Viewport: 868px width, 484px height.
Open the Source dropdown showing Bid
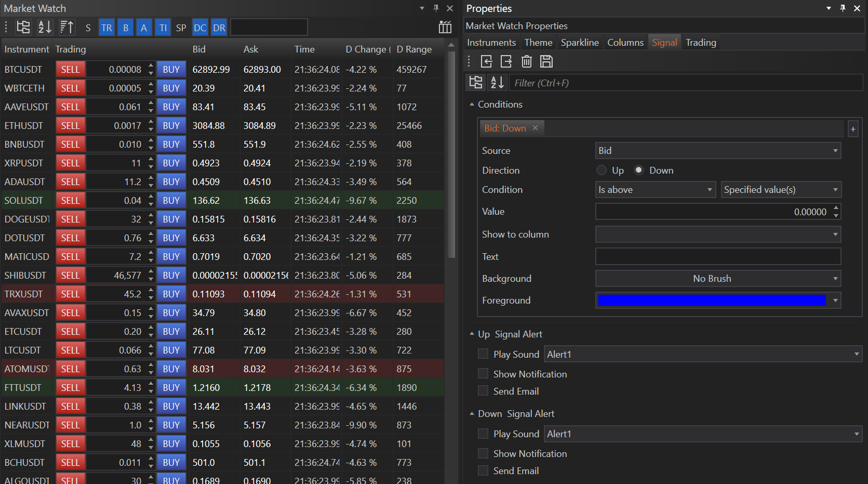pos(717,151)
